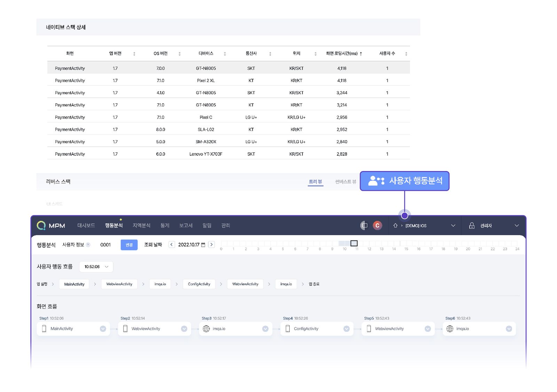
Task: Open the 행동분석 menu
Action: pos(114,225)
